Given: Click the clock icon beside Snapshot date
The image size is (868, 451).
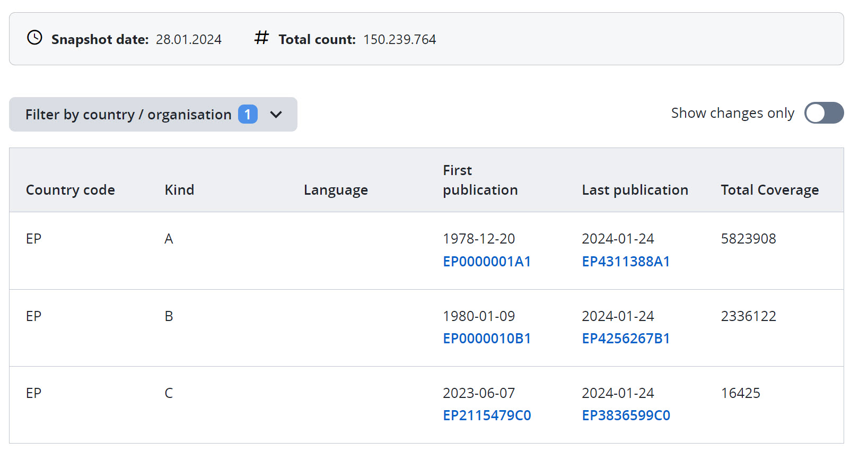Looking at the screenshot, I should [34, 38].
